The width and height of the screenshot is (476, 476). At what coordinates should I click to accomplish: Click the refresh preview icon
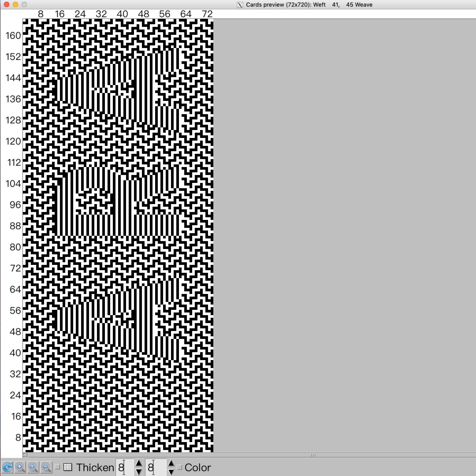coord(8,467)
